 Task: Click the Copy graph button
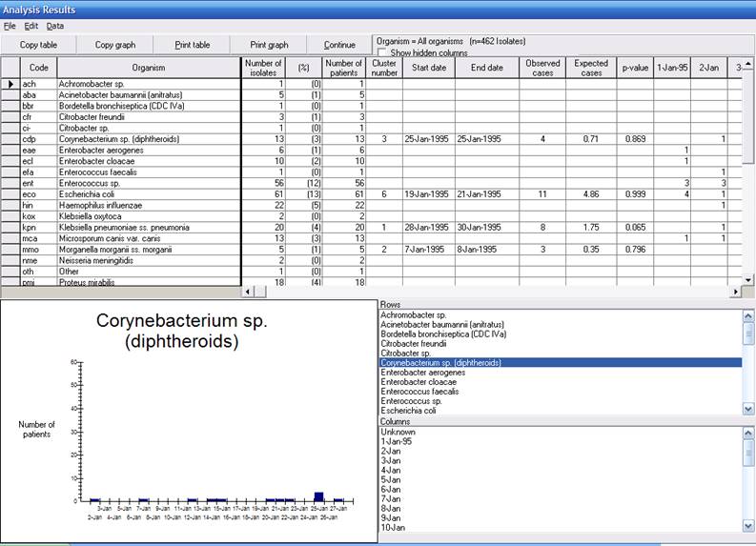coord(114,45)
